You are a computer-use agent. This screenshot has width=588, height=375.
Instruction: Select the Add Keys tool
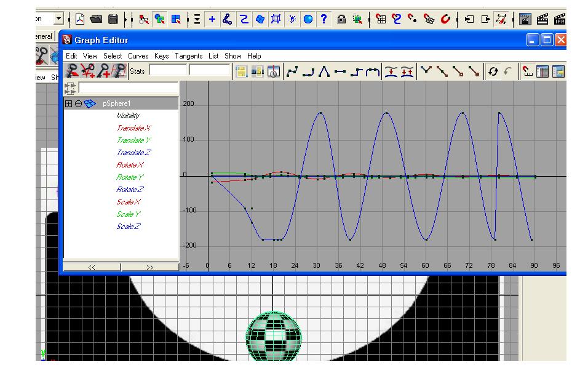[103, 71]
